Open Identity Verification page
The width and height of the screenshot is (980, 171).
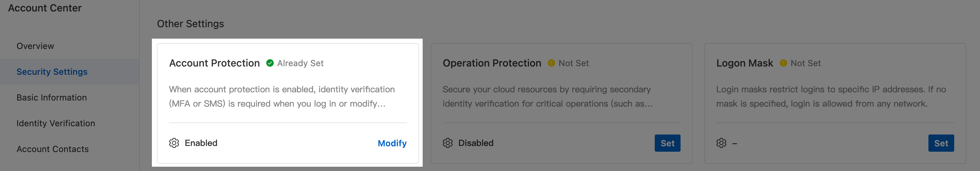coord(56,123)
